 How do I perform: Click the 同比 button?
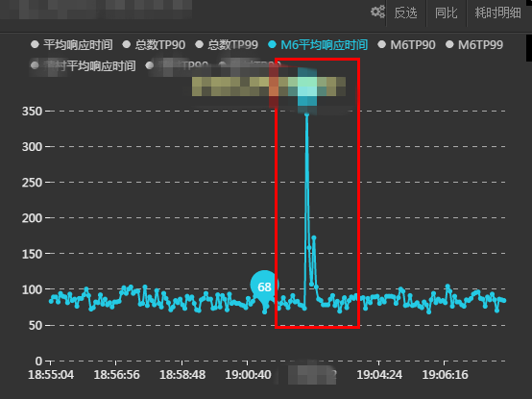tap(446, 12)
